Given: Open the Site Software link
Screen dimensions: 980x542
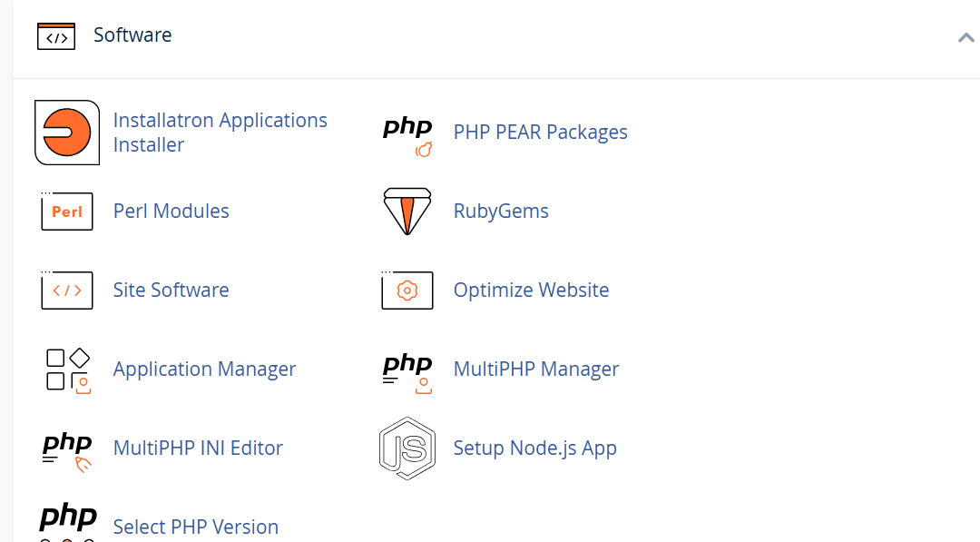Looking at the screenshot, I should (171, 290).
